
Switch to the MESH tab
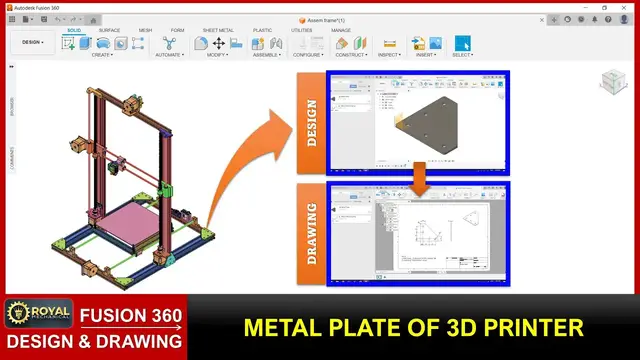click(x=145, y=30)
